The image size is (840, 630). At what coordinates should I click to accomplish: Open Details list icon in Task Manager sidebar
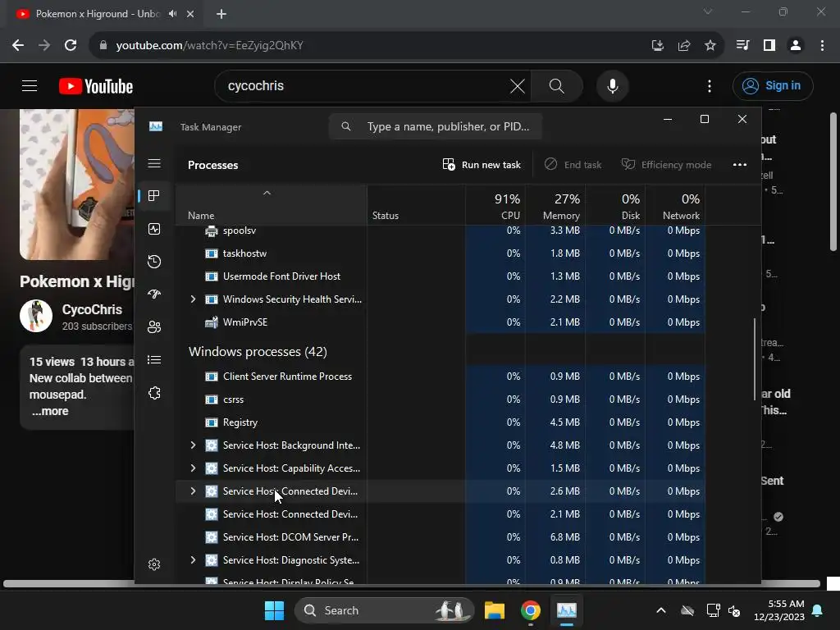tap(154, 360)
